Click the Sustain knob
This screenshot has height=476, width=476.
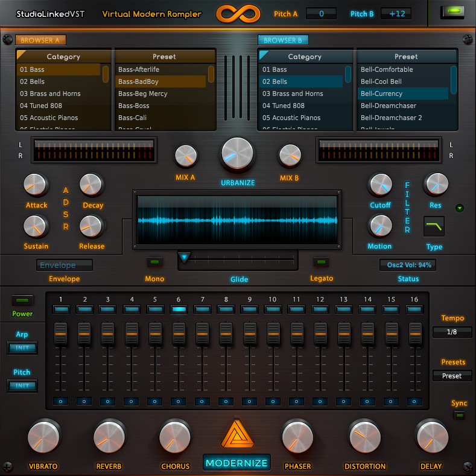pyautogui.click(x=35, y=226)
